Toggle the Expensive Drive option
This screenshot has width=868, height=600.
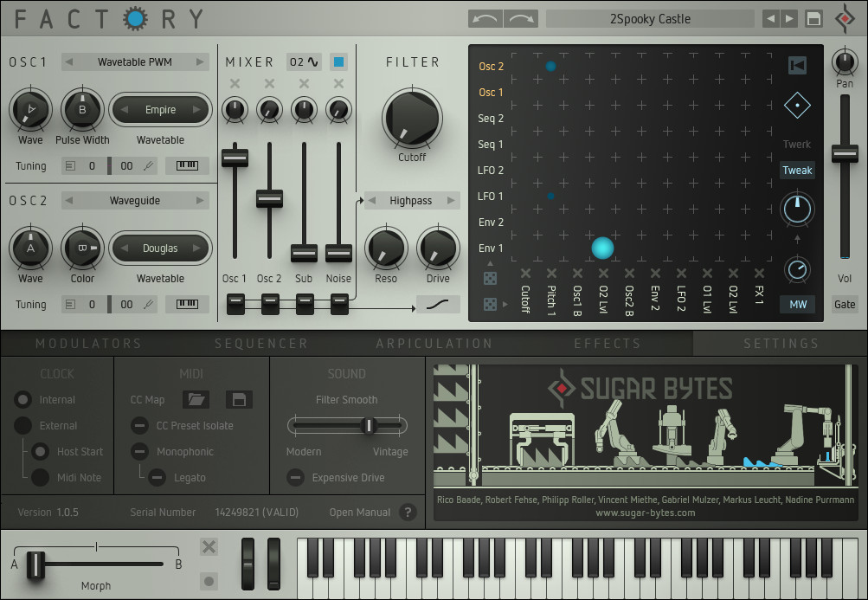(295, 478)
